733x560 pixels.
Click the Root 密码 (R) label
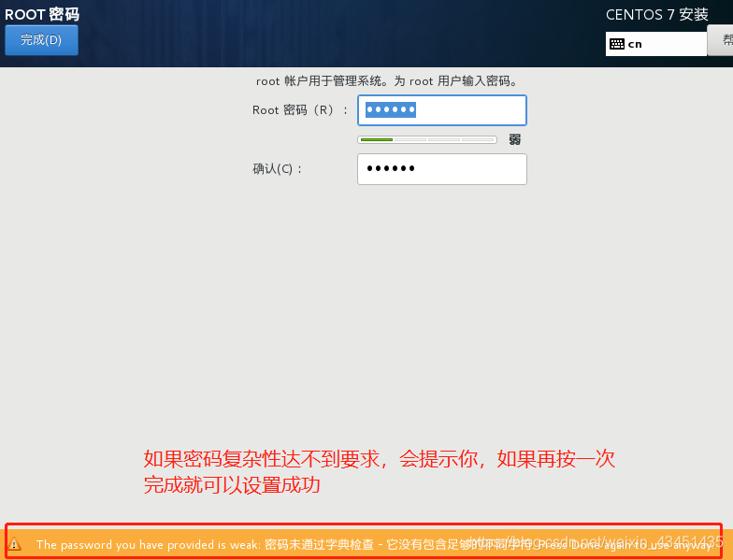tap(300, 110)
